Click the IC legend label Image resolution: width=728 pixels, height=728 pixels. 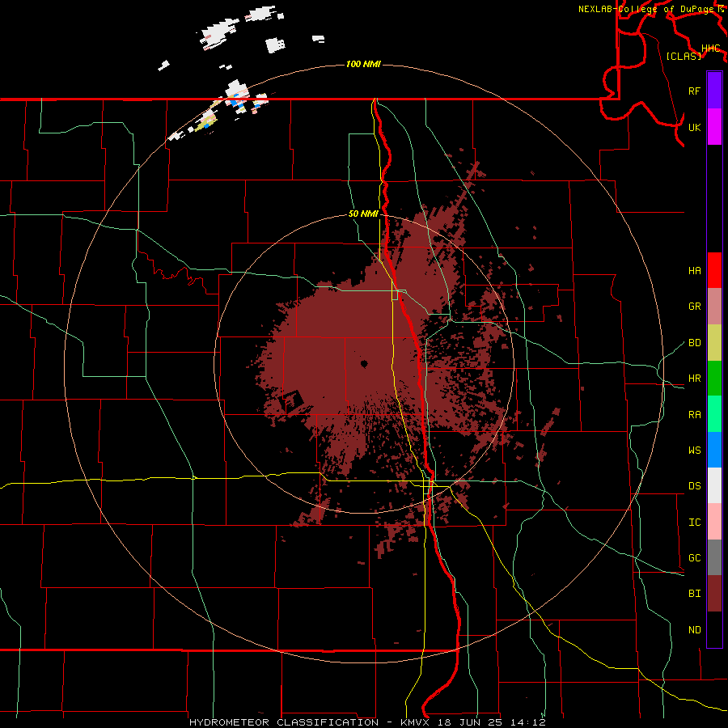point(694,523)
